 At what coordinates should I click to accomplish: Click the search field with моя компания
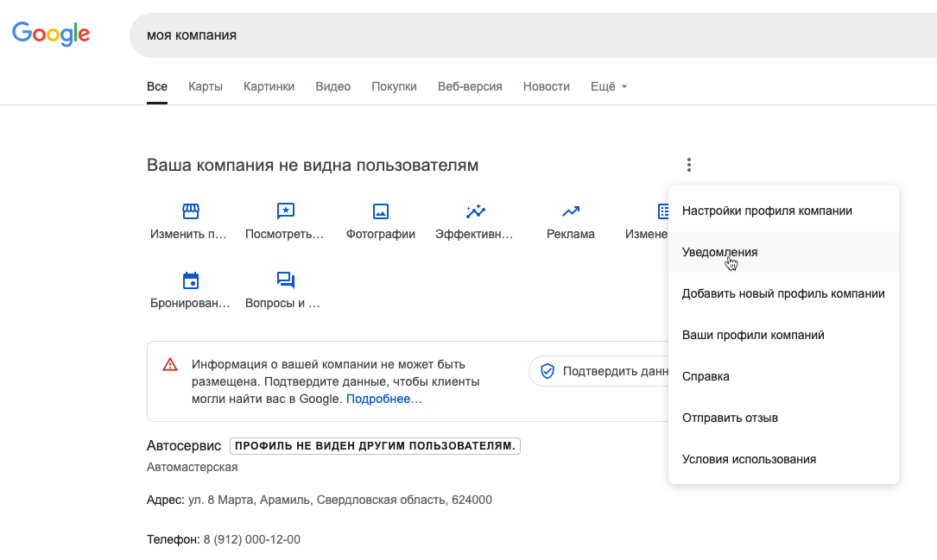[x=533, y=35]
